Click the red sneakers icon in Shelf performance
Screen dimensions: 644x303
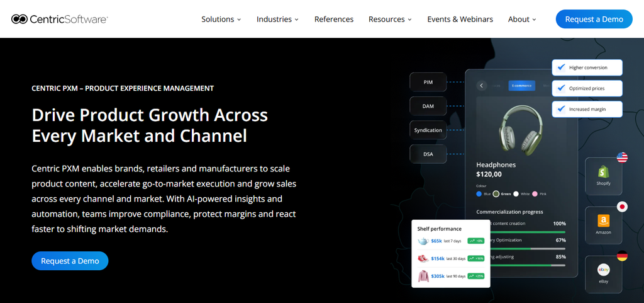[x=423, y=259]
